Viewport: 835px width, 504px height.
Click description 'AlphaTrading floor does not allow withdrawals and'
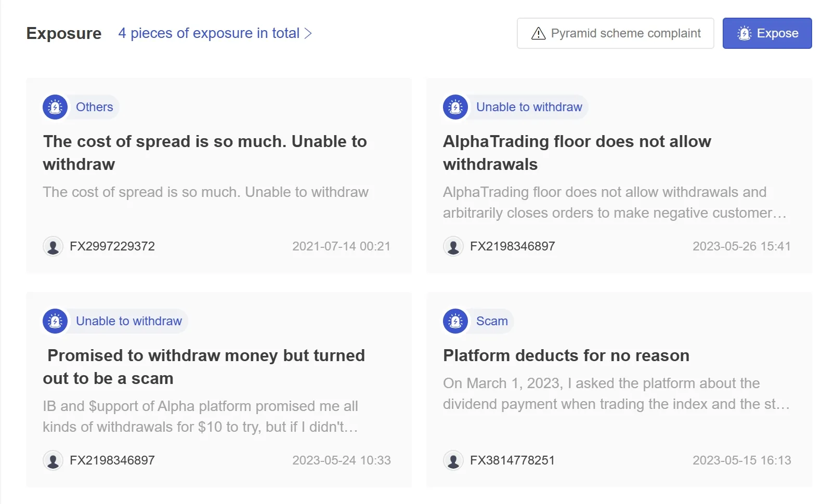[615, 203]
